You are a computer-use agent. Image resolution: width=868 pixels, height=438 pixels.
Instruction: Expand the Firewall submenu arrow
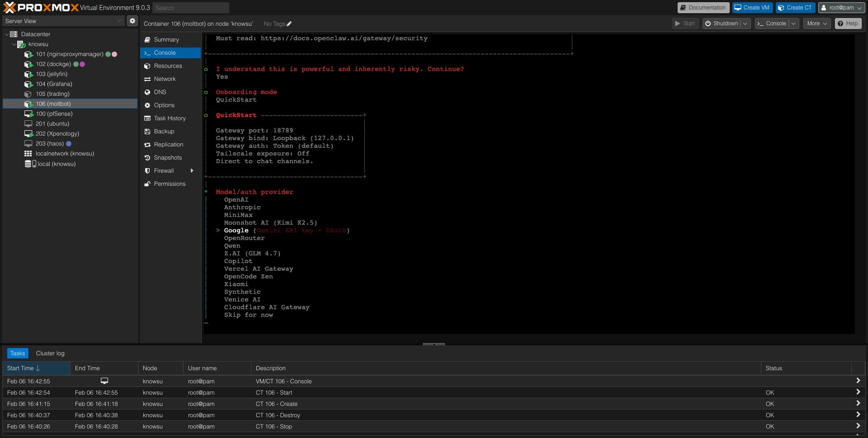192,171
